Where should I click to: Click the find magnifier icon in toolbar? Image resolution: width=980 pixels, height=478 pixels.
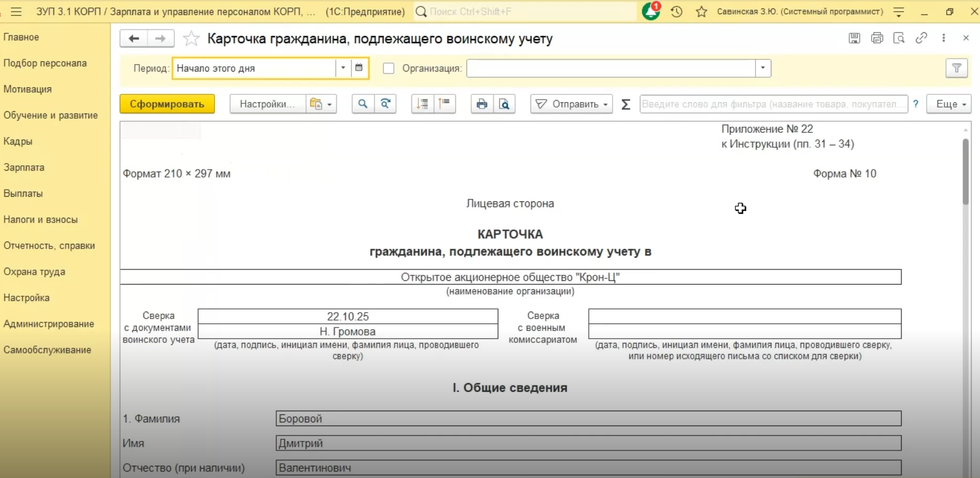tap(363, 104)
